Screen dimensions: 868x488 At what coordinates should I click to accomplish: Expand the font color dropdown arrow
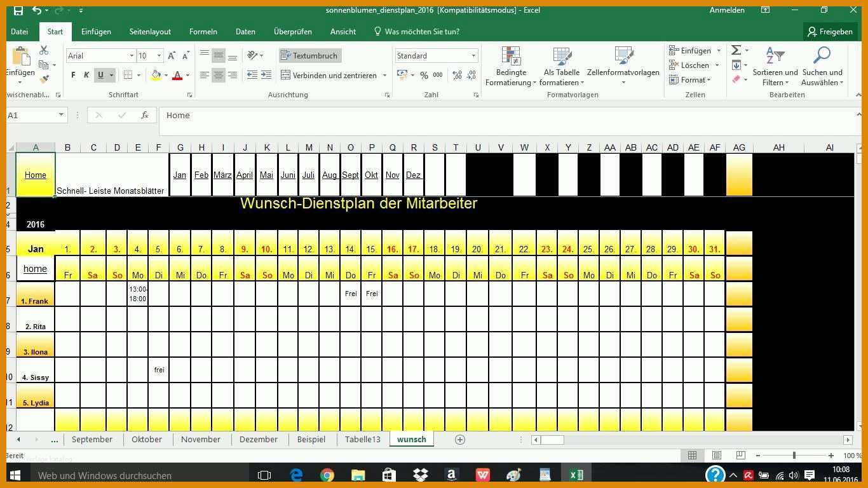(x=187, y=76)
